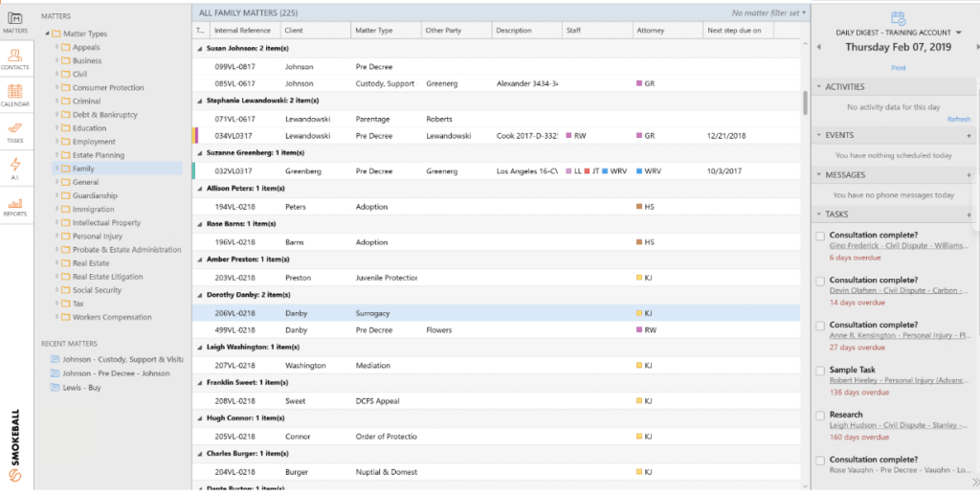Go to previous day in Daily Digest
Viewport: 980px width, 497px height.
click(x=819, y=48)
